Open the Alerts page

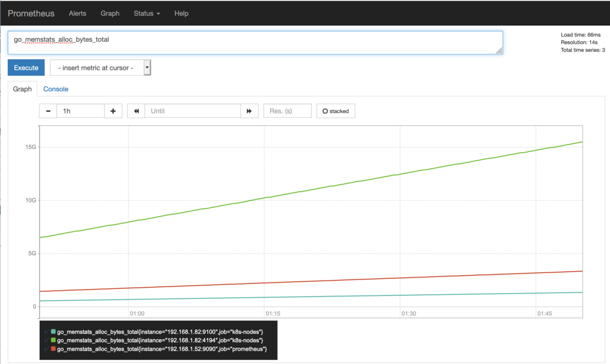[78, 14]
